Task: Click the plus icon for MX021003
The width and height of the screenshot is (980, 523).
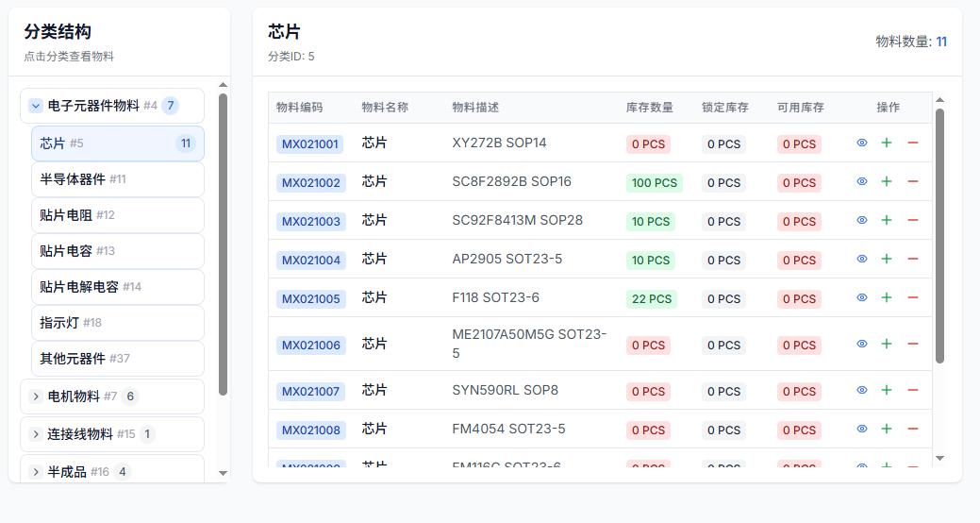Action: click(x=887, y=220)
